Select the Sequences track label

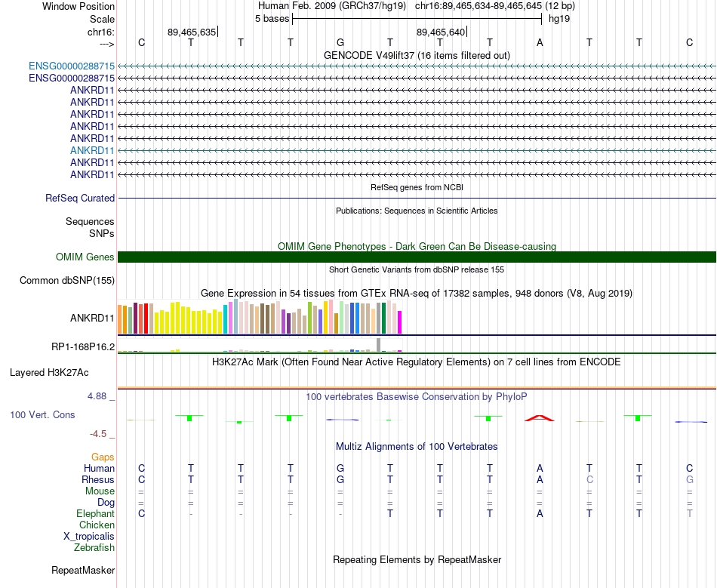(90, 221)
